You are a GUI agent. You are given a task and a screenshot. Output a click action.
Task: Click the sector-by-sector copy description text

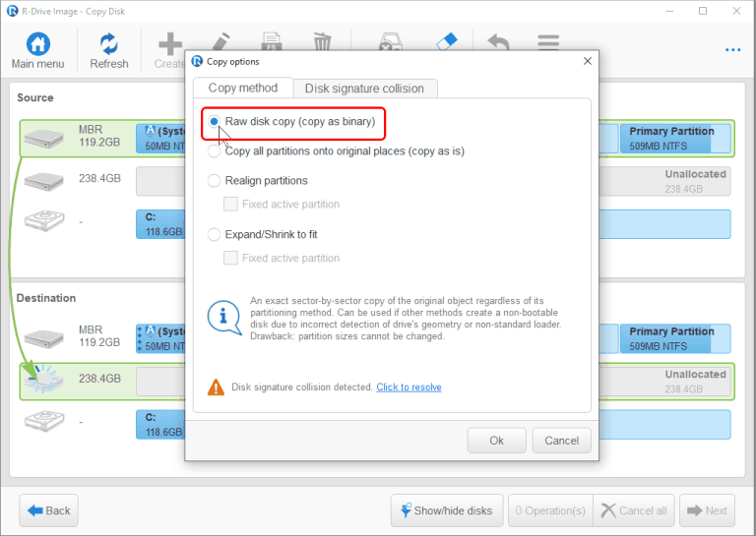click(406, 319)
